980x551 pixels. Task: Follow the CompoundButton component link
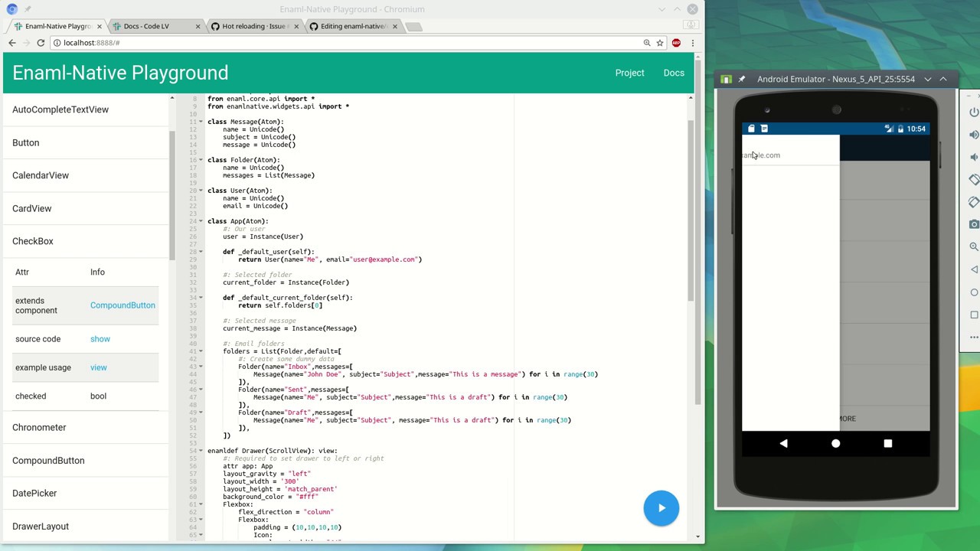coord(122,305)
